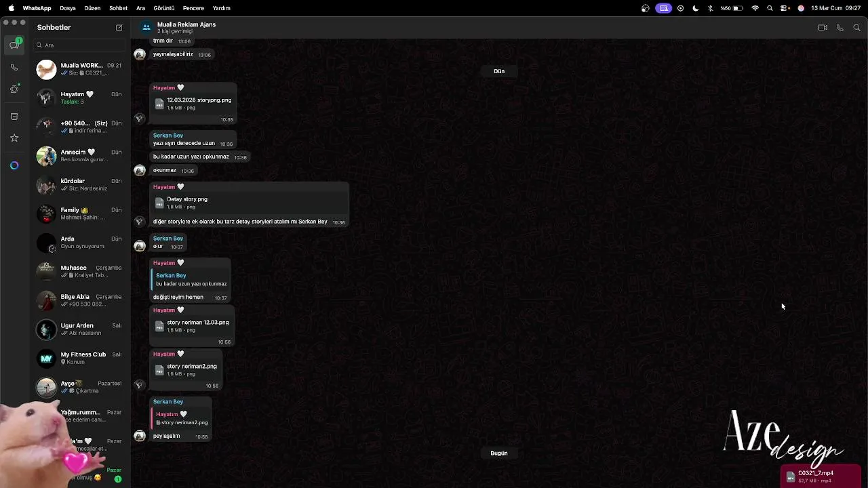Viewport: 868px width, 488px height.
Task: Open battery status %60 menu
Action: point(732,8)
